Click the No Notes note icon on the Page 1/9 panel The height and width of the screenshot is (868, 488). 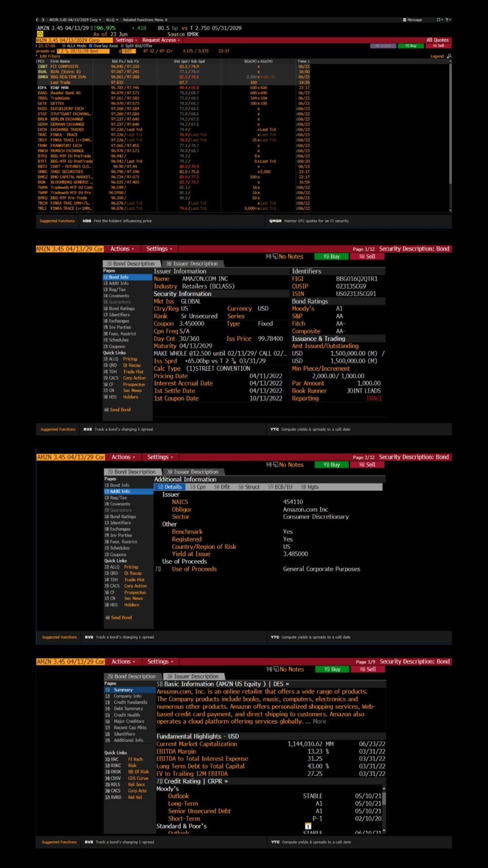(276, 669)
